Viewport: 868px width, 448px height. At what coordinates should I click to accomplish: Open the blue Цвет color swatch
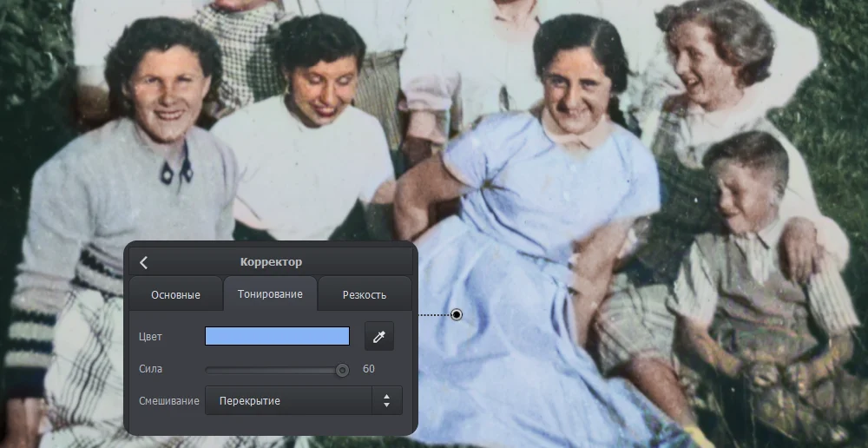click(x=277, y=336)
